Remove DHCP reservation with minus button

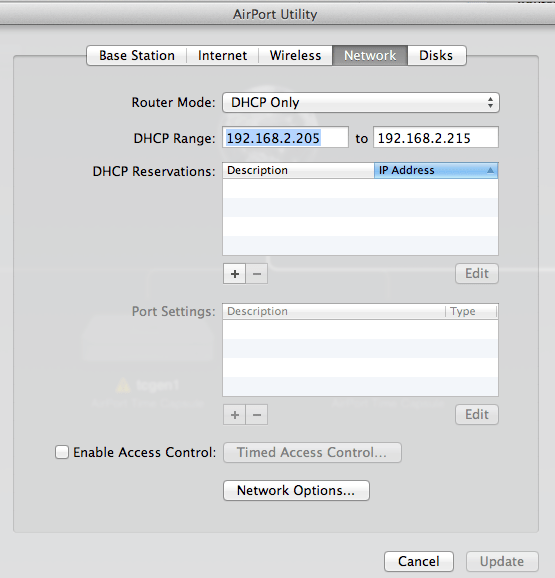tap(257, 274)
